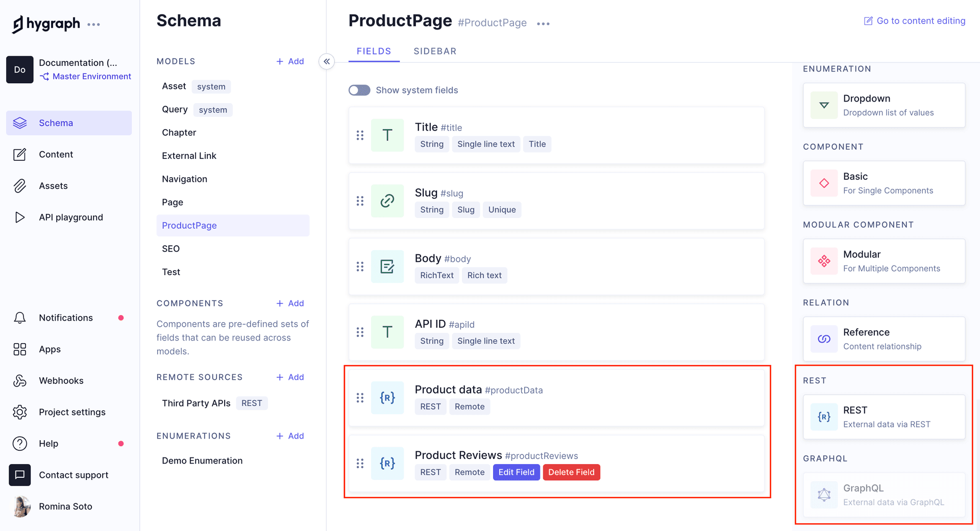Click the Body rich text field icon

[x=387, y=267]
